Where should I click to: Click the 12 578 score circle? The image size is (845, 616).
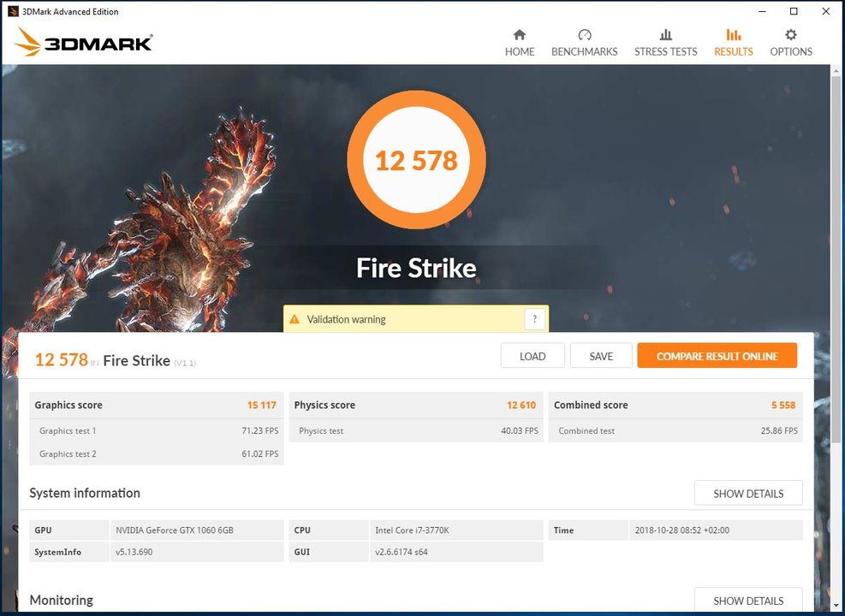point(416,160)
